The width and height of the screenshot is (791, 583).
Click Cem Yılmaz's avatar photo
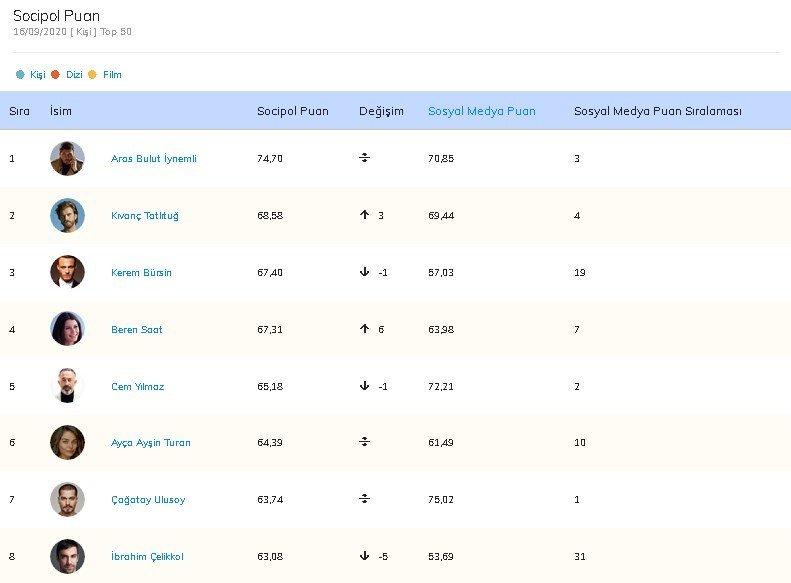[x=67, y=386]
